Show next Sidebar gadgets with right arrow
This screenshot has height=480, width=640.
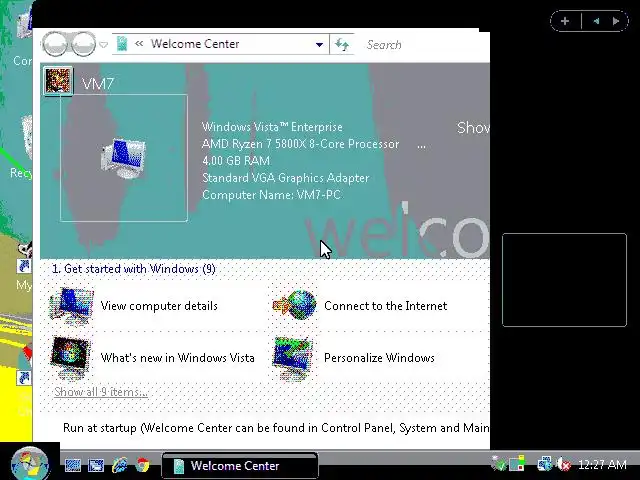616,21
